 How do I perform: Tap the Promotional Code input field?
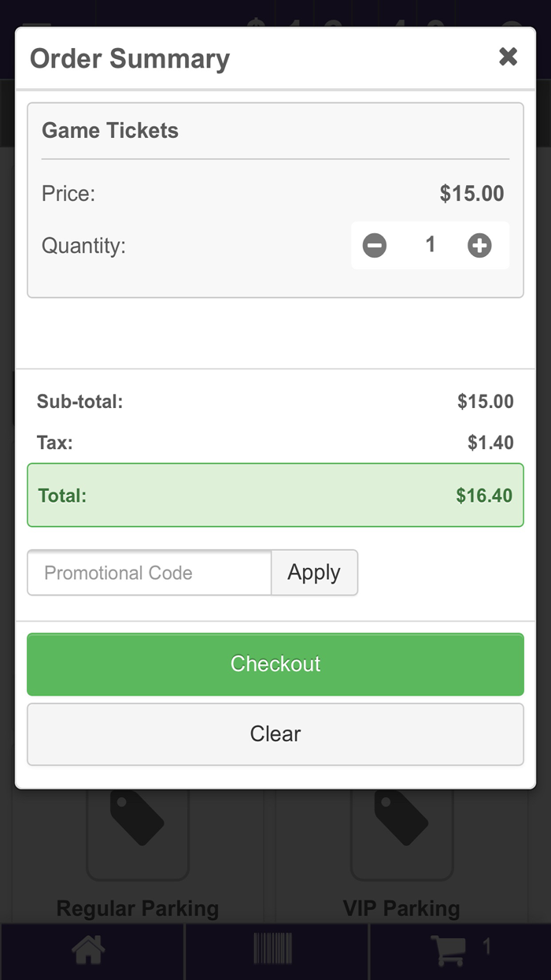pyautogui.click(x=149, y=573)
